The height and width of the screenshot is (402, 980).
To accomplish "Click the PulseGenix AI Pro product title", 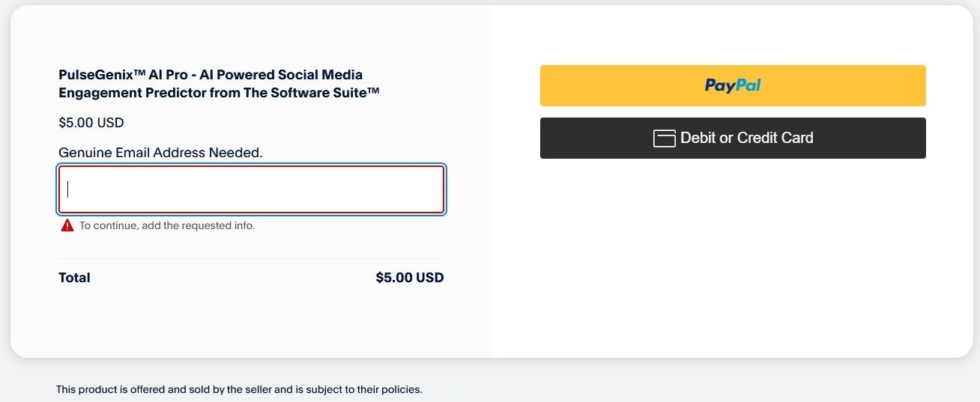I will coord(210,75).
